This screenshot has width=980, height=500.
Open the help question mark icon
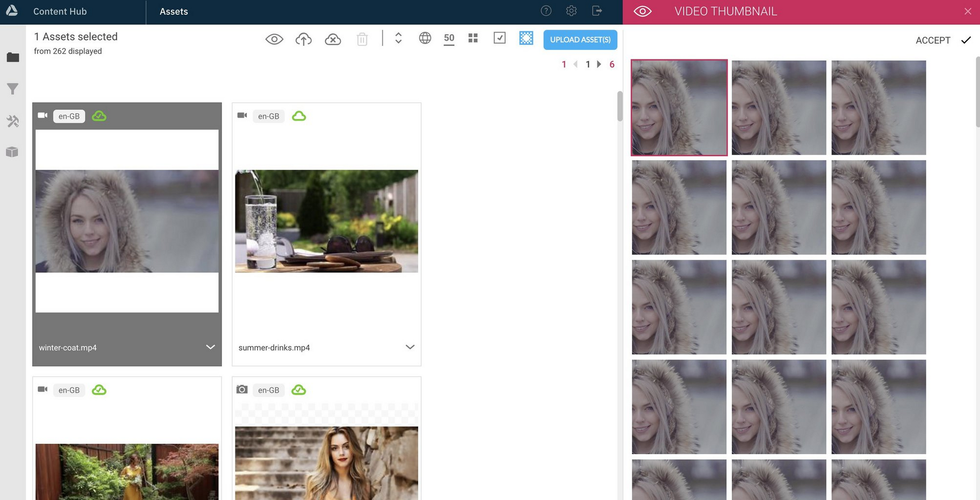click(546, 11)
